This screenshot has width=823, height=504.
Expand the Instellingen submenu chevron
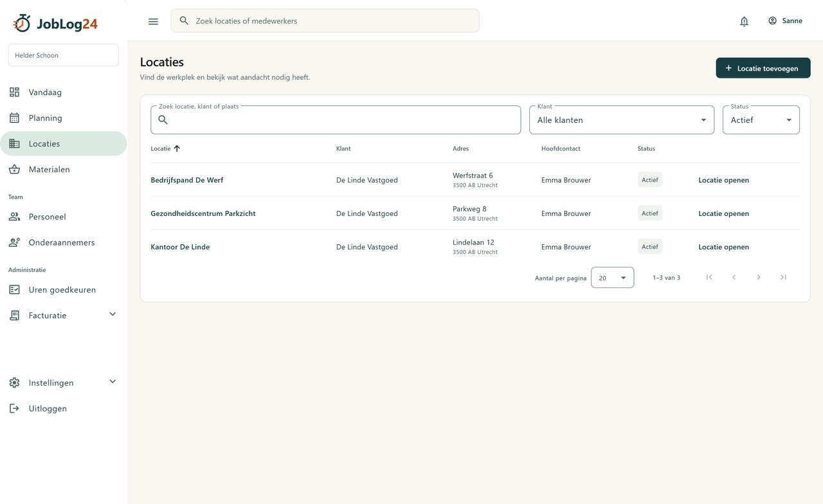113,382
